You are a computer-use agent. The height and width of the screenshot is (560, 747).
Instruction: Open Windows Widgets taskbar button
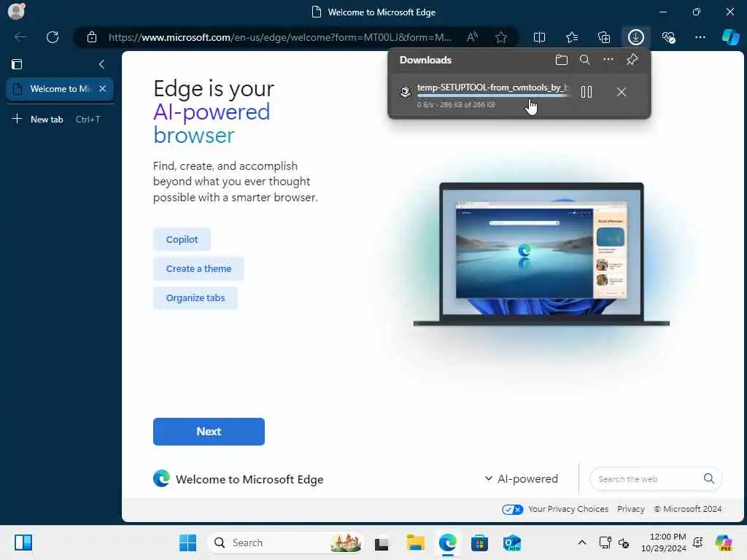tap(23, 542)
